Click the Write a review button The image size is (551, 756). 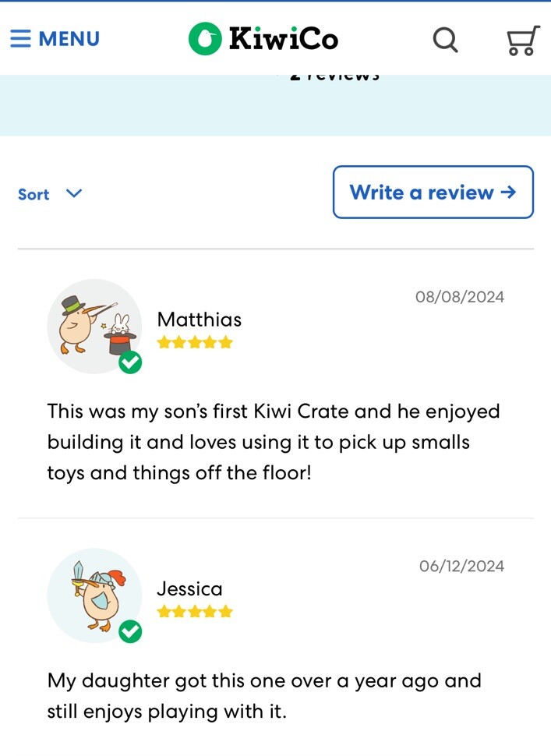(433, 192)
